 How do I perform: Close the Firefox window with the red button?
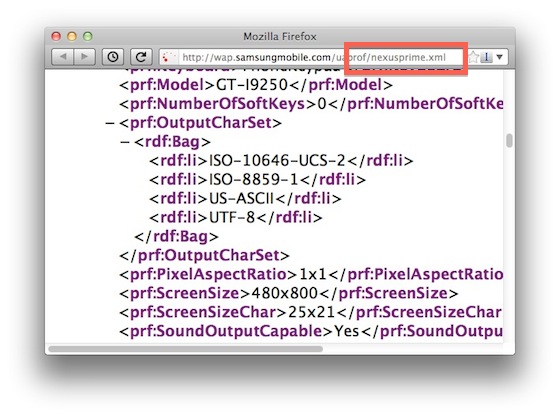56,36
